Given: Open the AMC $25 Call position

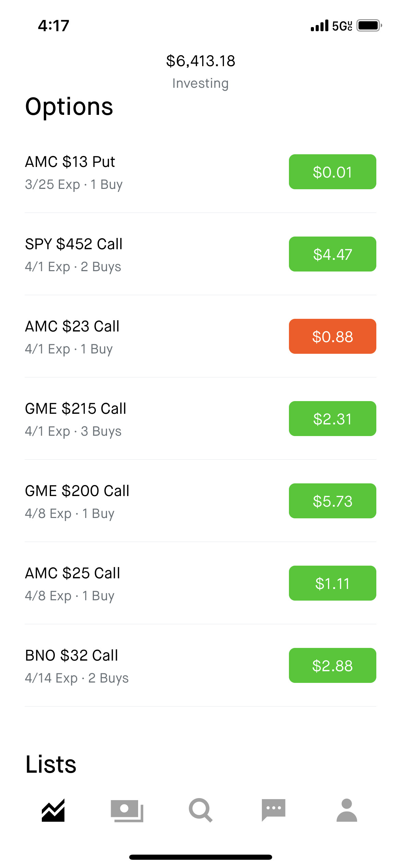Looking at the screenshot, I should tap(200, 583).
